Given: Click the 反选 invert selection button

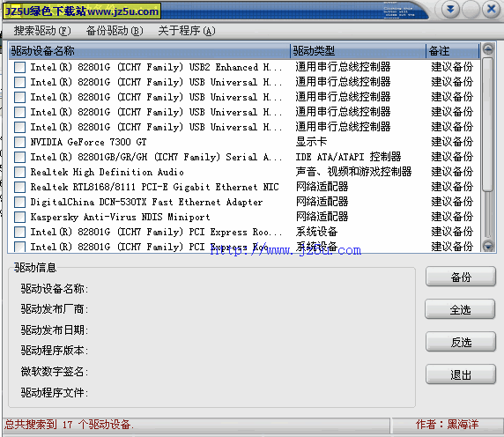Looking at the screenshot, I should (x=461, y=342).
